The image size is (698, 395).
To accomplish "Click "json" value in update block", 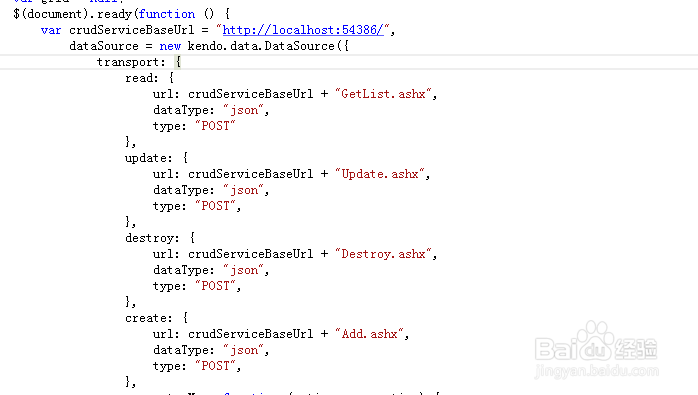I will click(x=243, y=190).
